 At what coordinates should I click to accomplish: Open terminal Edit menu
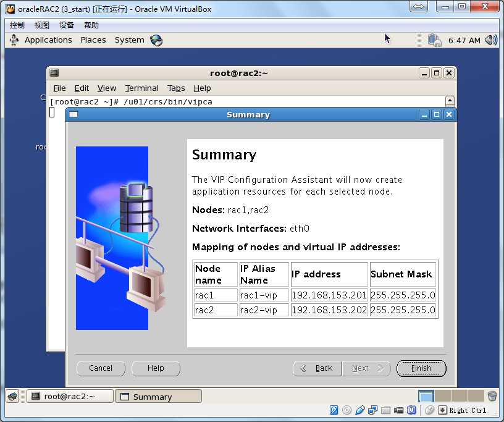click(x=82, y=88)
